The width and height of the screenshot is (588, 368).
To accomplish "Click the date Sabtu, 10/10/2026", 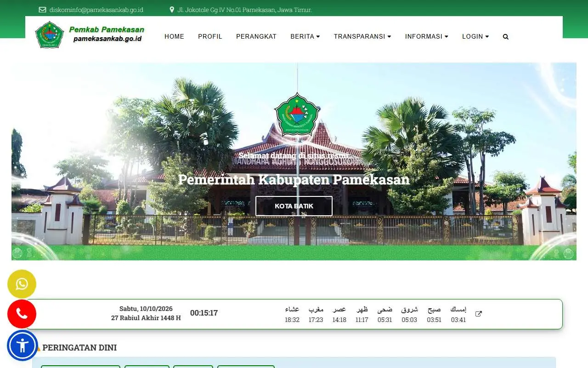I will 146,309.
